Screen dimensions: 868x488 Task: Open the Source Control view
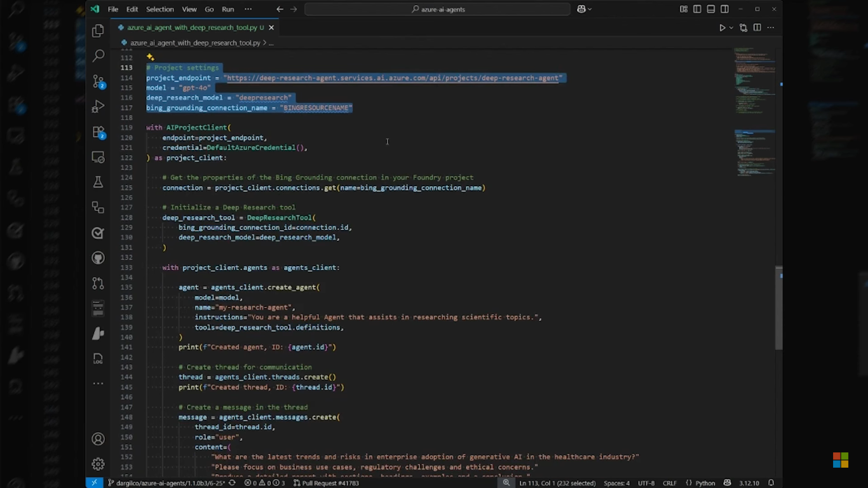(x=98, y=81)
